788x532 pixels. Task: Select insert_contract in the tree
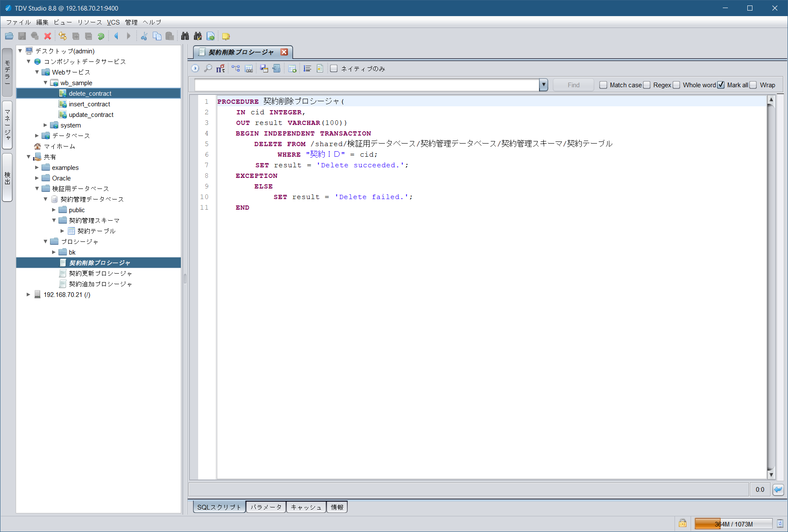coord(89,104)
